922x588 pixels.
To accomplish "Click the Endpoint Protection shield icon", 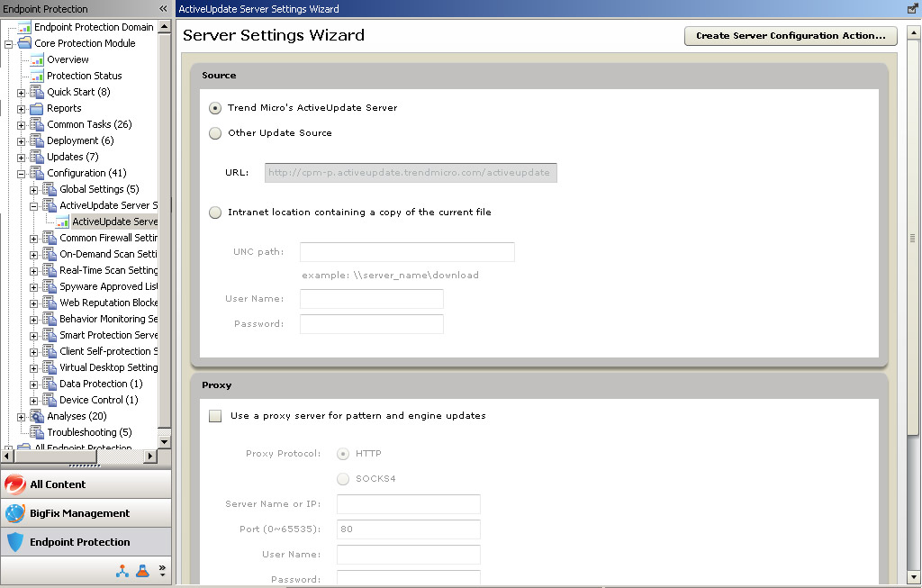I will click(15, 542).
